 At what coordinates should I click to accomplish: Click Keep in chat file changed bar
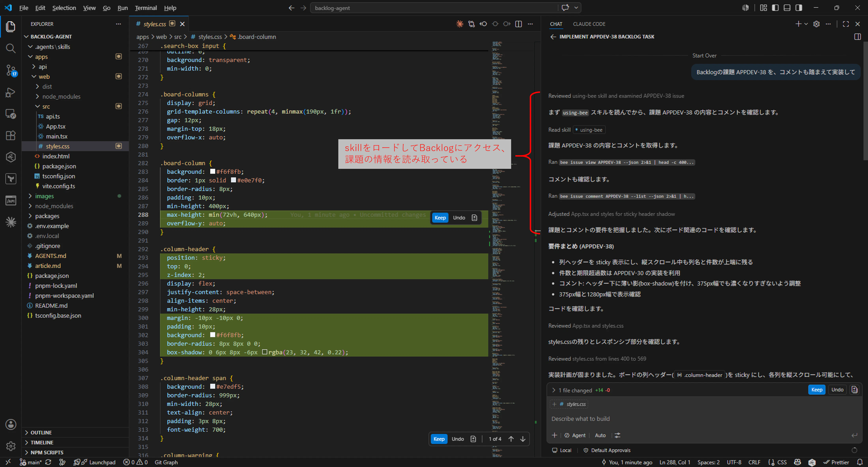point(817,390)
